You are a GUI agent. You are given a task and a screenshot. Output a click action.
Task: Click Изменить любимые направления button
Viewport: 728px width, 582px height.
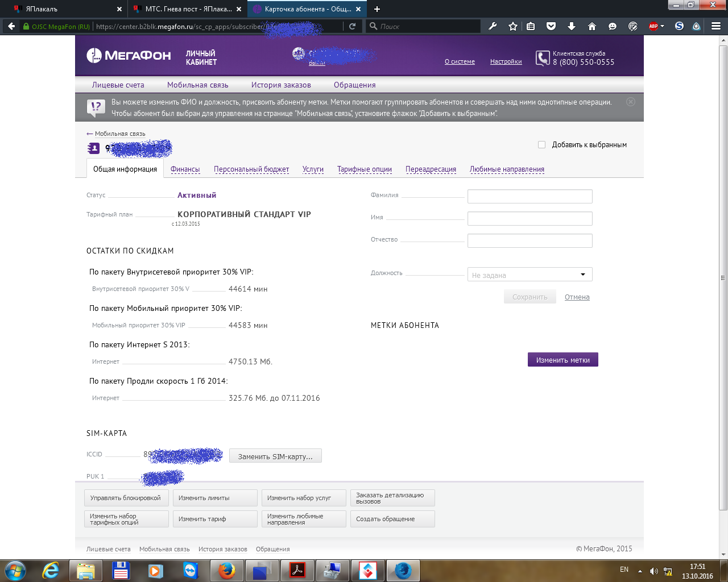coord(304,519)
